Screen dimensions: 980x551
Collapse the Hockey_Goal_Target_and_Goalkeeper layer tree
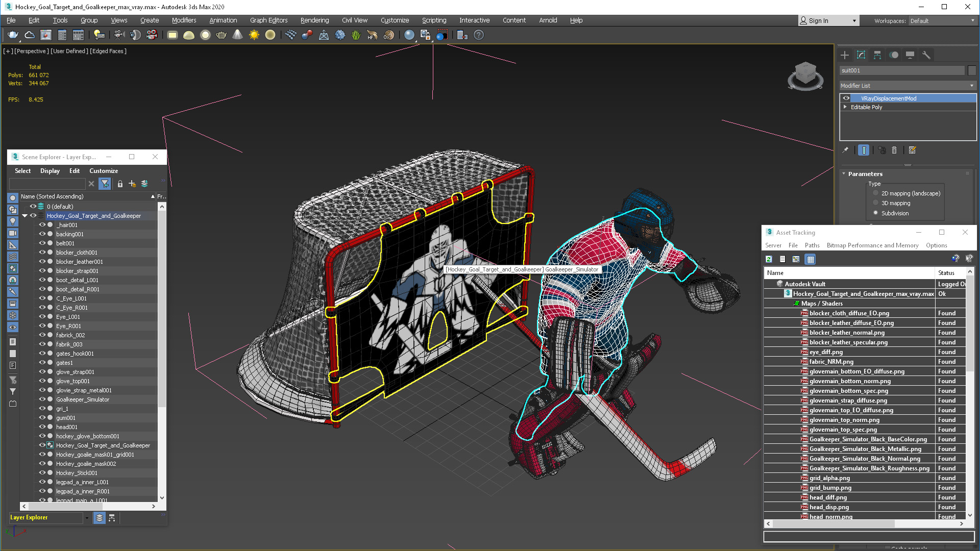[x=24, y=216]
